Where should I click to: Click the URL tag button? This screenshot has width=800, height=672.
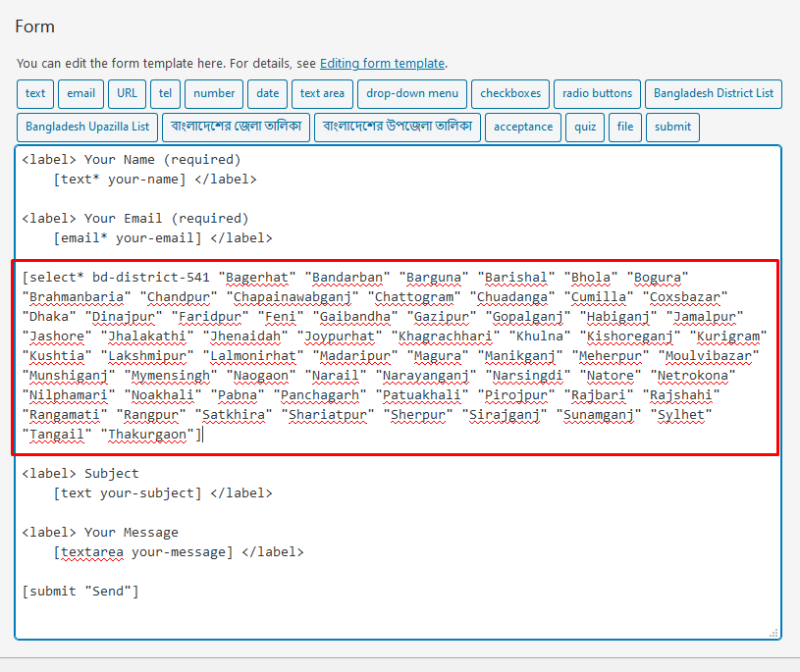(127, 94)
